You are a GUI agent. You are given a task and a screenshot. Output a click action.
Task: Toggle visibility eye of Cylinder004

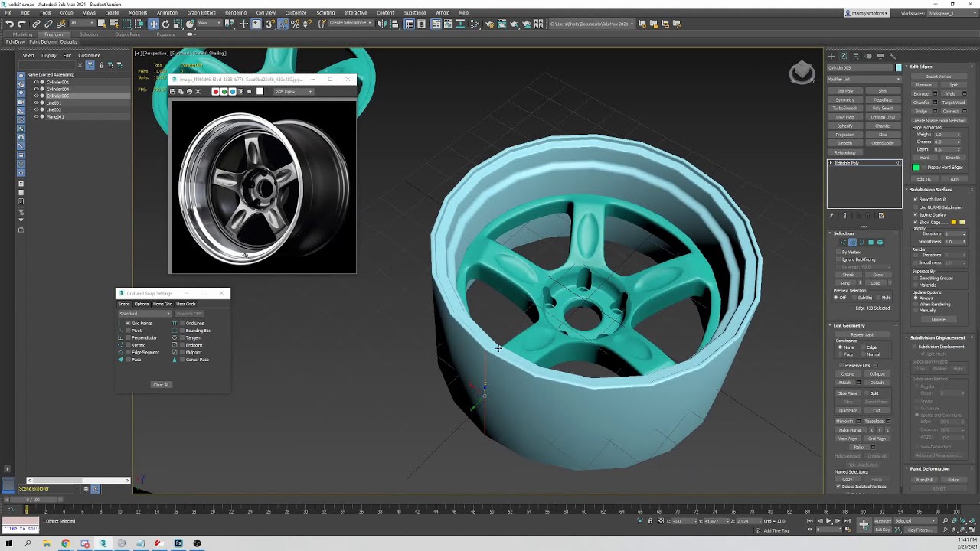(x=36, y=89)
